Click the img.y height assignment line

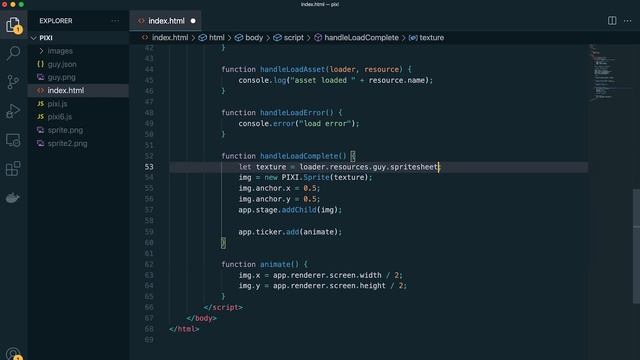[x=323, y=286]
